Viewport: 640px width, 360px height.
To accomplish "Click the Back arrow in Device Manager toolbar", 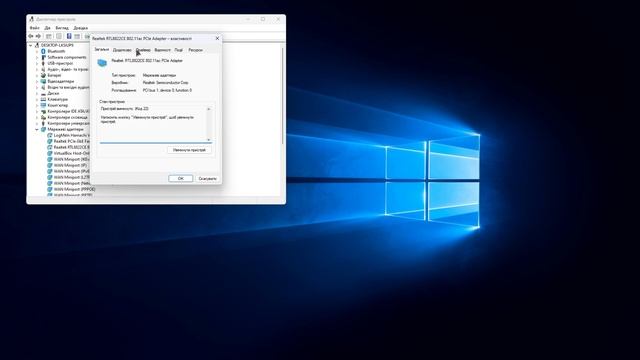I will tap(31, 36).
